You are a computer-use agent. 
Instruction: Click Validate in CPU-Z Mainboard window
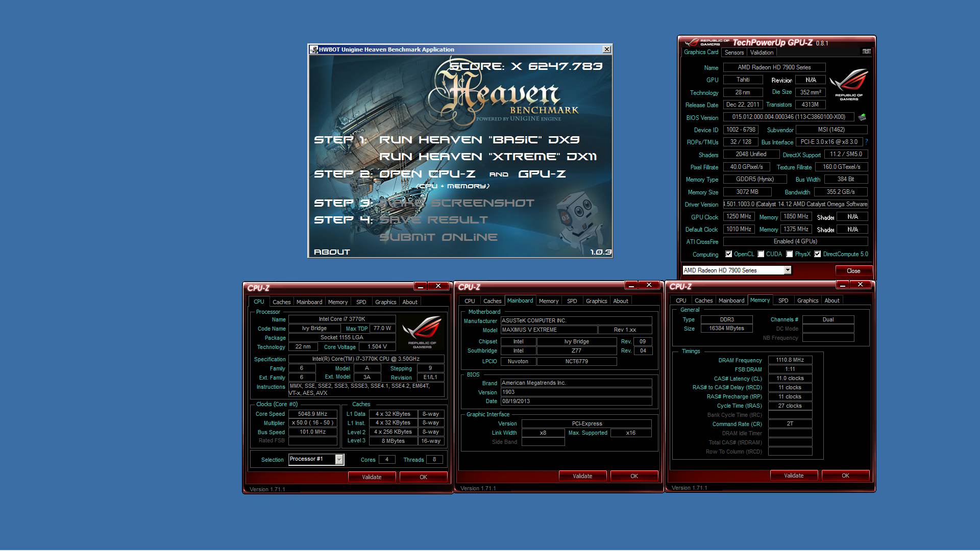[582, 476]
